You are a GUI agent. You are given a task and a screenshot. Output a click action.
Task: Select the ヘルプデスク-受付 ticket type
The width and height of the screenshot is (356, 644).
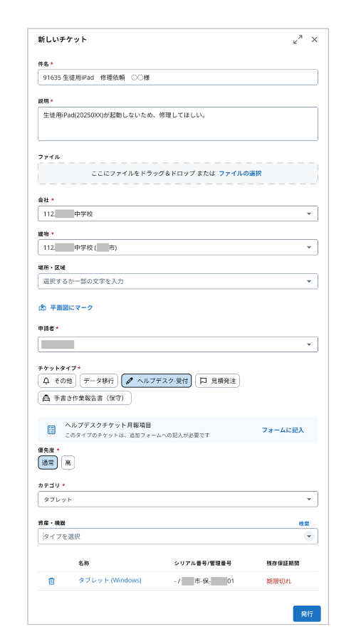point(156,381)
